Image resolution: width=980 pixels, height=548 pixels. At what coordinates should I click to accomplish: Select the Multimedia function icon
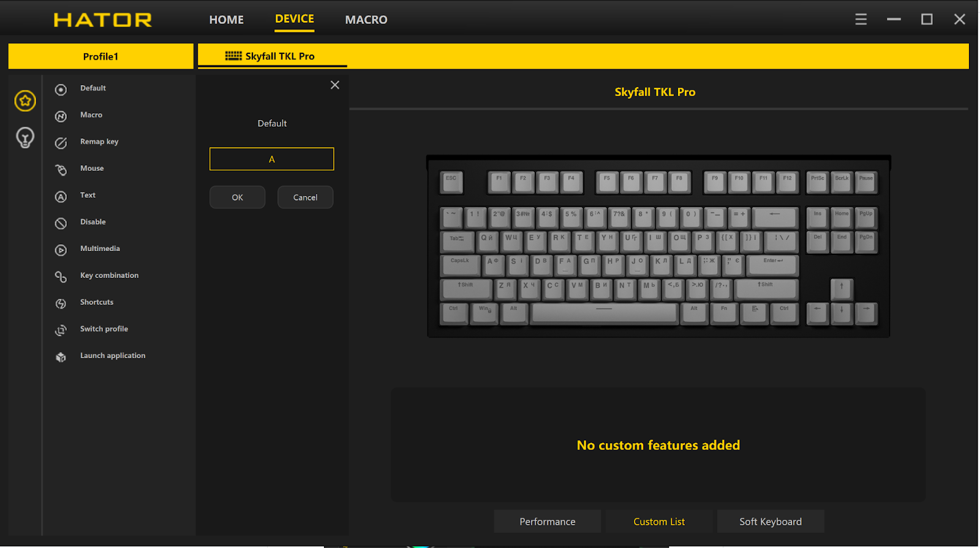(x=61, y=250)
